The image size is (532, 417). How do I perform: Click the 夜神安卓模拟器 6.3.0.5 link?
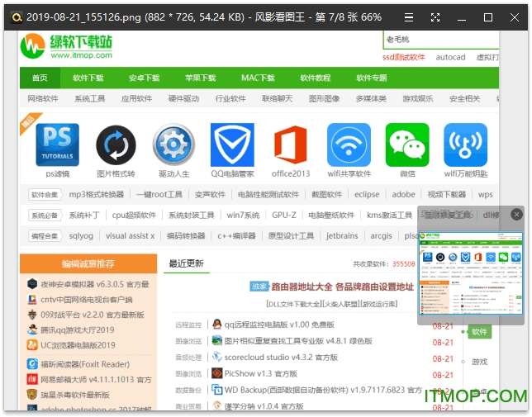pos(94,284)
